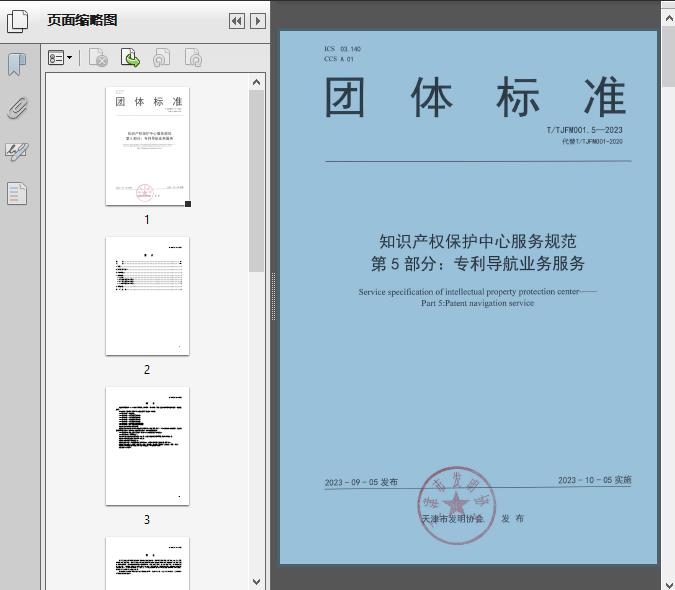675x590 pixels.
Task: Rotate pages clockwise in thumbnail toolbar
Action: (193, 59)
